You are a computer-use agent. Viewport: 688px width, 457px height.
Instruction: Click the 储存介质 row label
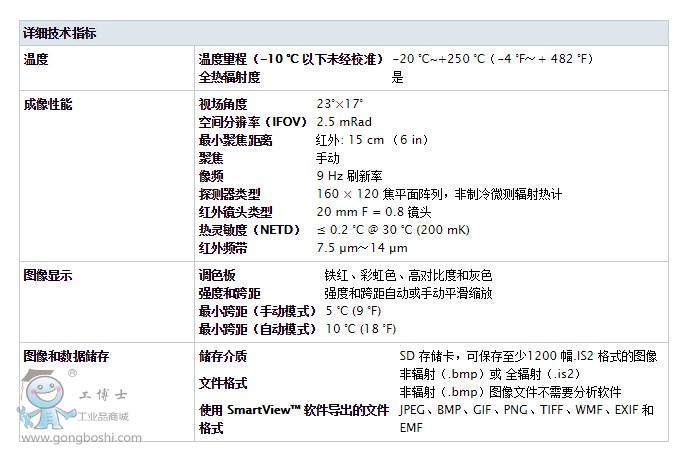(223, 356)
